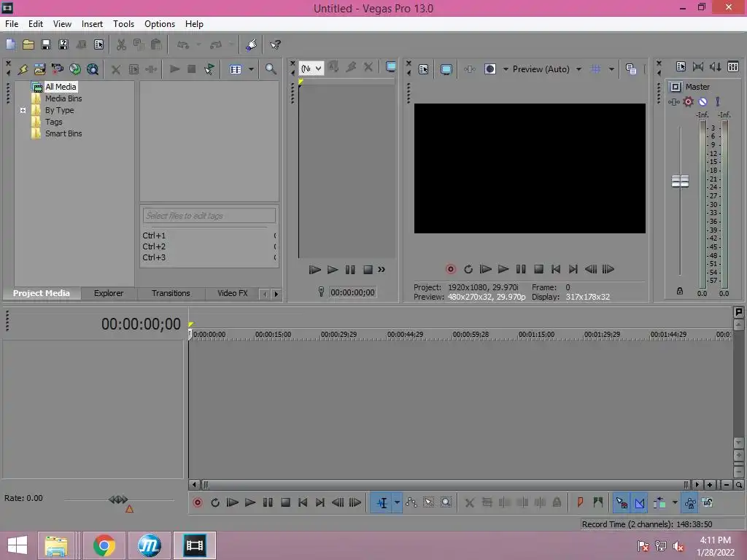The width and height of the screenshot is (747, 560).
Task: Click the Master volume fader handle
Action: pyautogui.click(x=680, y=181)
